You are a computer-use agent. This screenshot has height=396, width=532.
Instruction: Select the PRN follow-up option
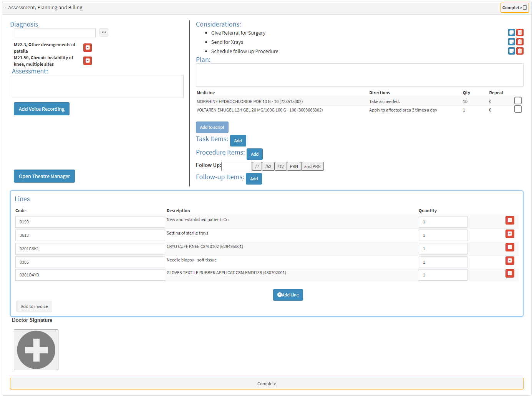click(x=294, y=166)
